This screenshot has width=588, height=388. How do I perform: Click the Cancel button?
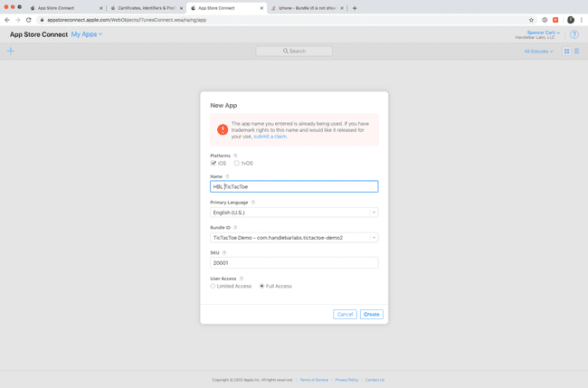point(345,314)
